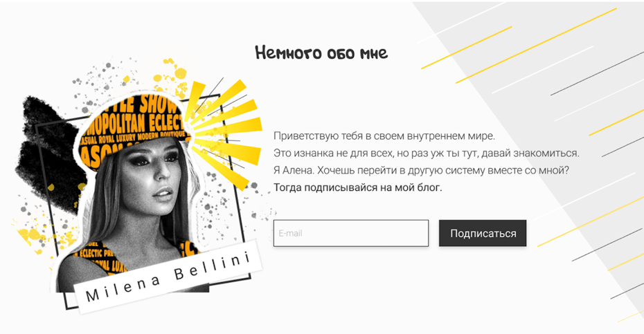This screenshot has height=334, width=644.
Task: Click the long yellow diagonal line at the top right
Action: pyautogui.click(x=537, y=45)
